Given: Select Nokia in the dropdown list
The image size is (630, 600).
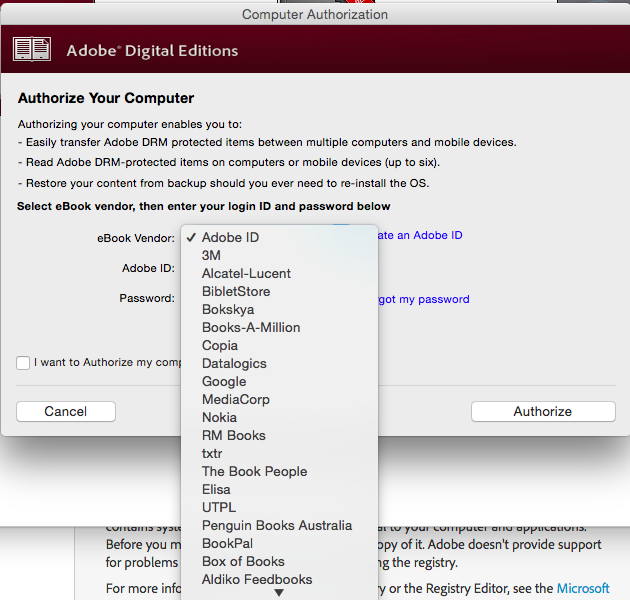Looking at the screenshot, I should point(219,418).
